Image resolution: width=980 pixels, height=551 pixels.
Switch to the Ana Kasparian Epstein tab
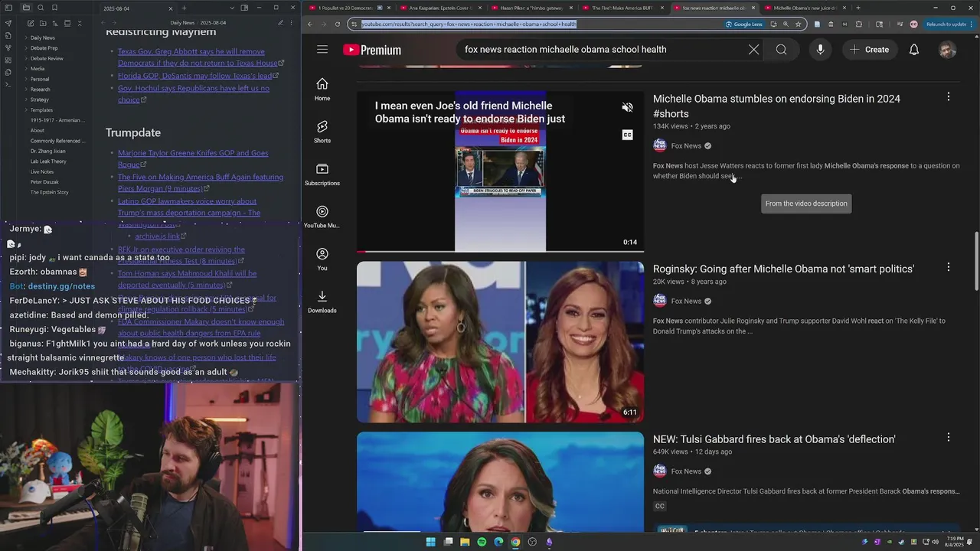[x=440, y=8]
